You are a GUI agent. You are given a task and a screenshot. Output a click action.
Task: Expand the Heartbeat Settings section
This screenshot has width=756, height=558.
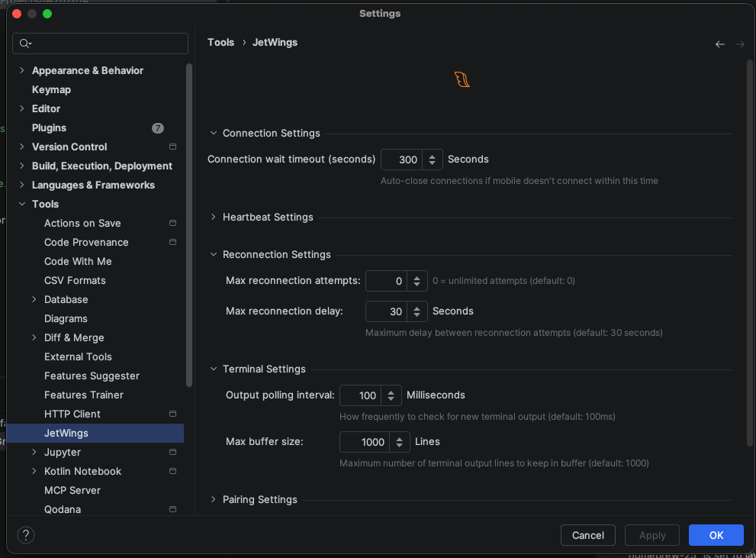(x=213, y=217)
